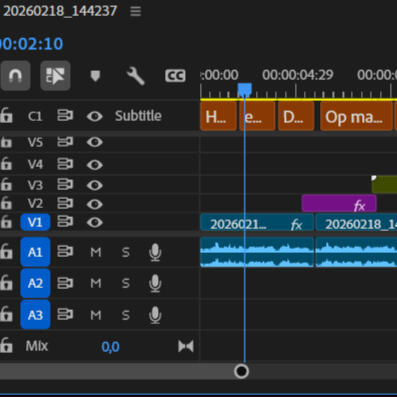Add a marker with marker icon

(95, 76)
